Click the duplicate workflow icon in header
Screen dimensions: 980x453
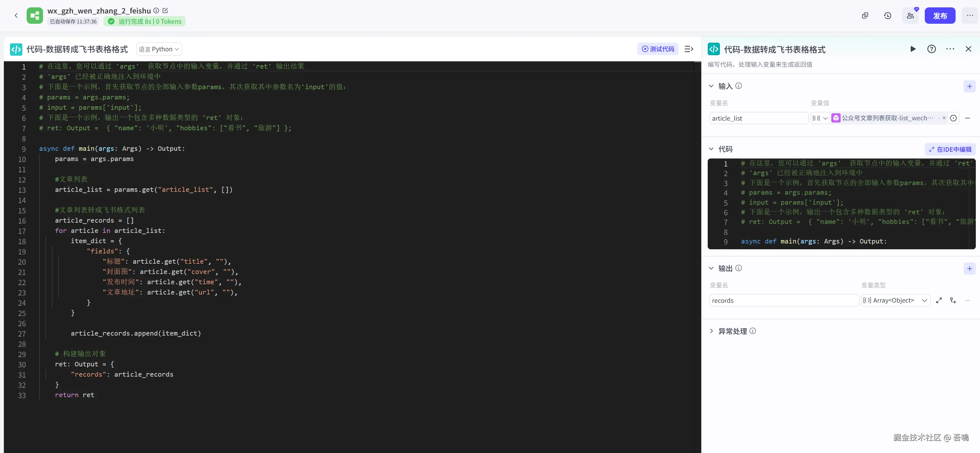click(x=865, y=16)
